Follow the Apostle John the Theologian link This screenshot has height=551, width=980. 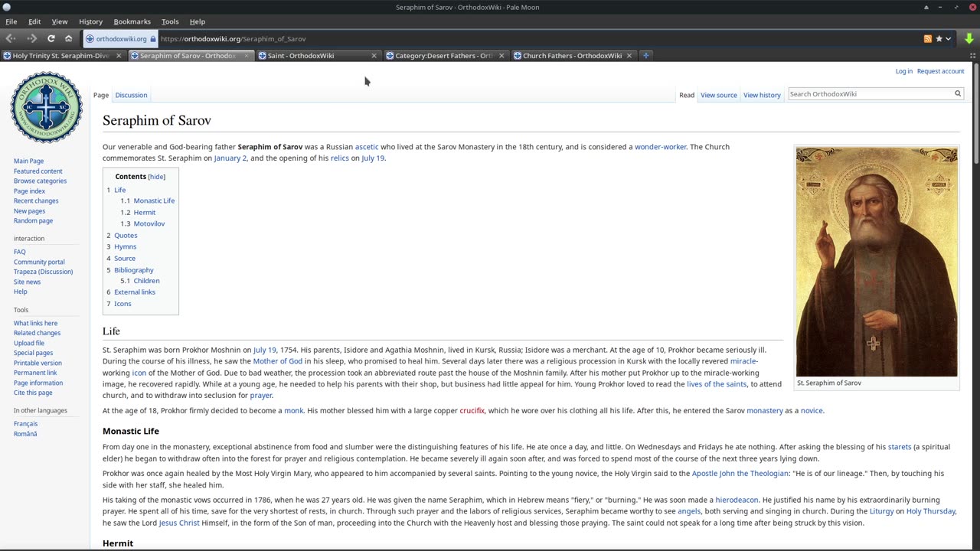tap(740, 474)
